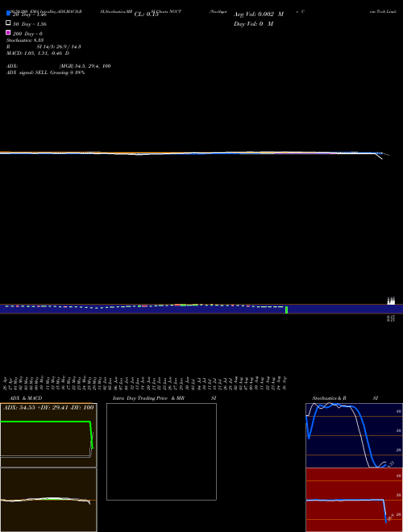Image resolution: width=403 pixels, height=532 pixels.
Task: Select the '200 Day = 0' legend text
Action: 28,34
